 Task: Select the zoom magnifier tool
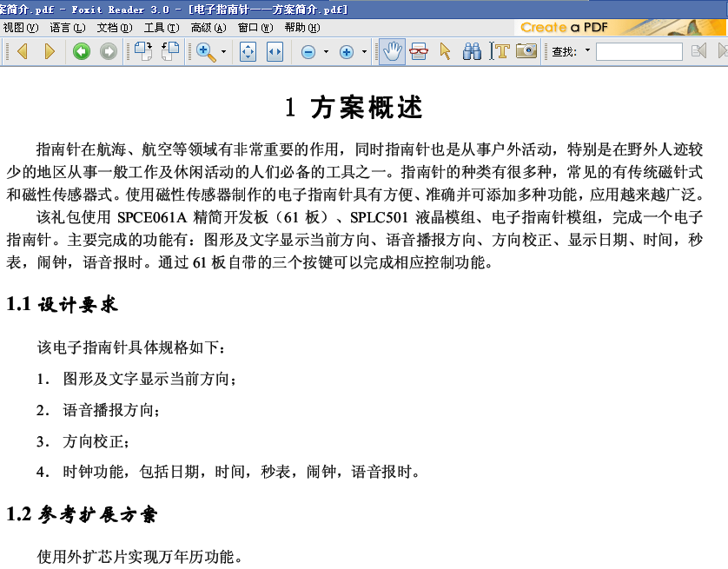(206, 51)
